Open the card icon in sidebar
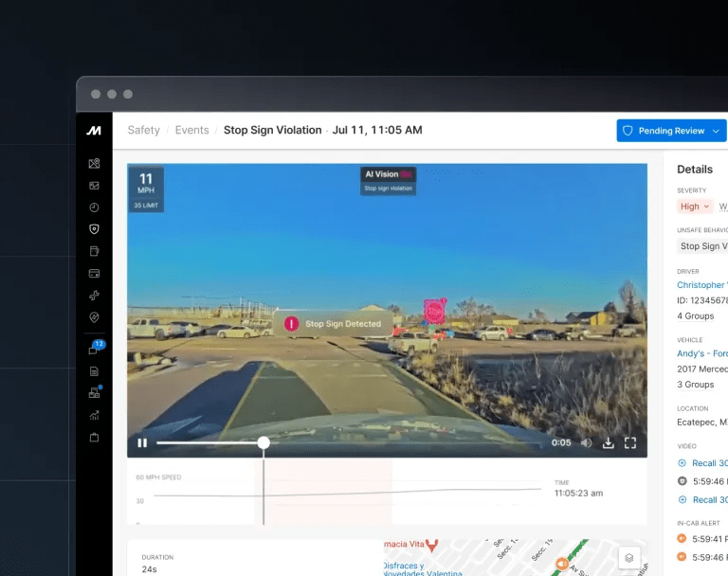Screen dimensions: 728x576 [94, 274]
